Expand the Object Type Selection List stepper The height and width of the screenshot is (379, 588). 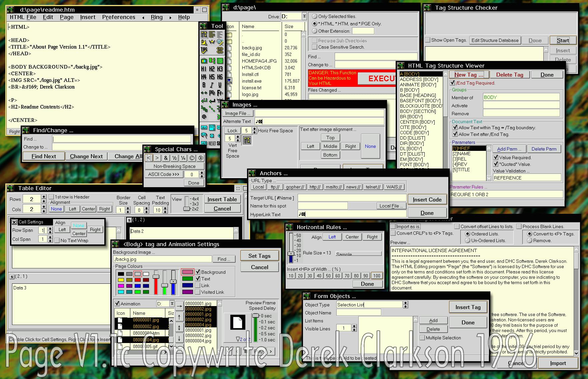tap(405, 305)
